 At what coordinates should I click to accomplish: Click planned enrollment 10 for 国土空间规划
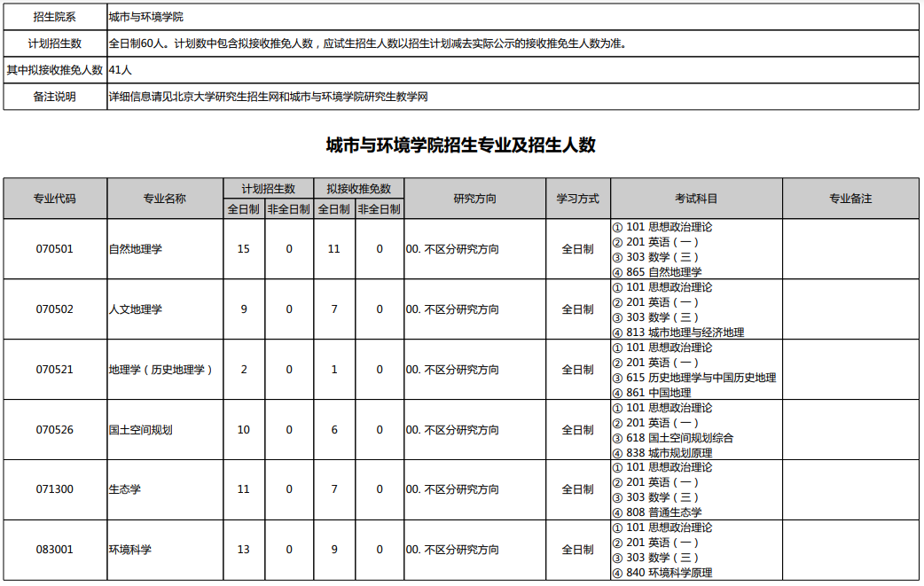(243, 430)
